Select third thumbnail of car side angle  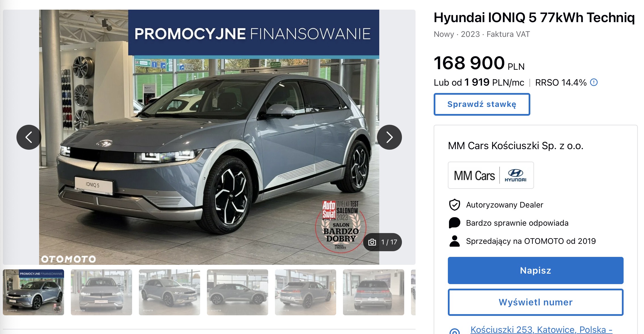[x=170, y=292]
